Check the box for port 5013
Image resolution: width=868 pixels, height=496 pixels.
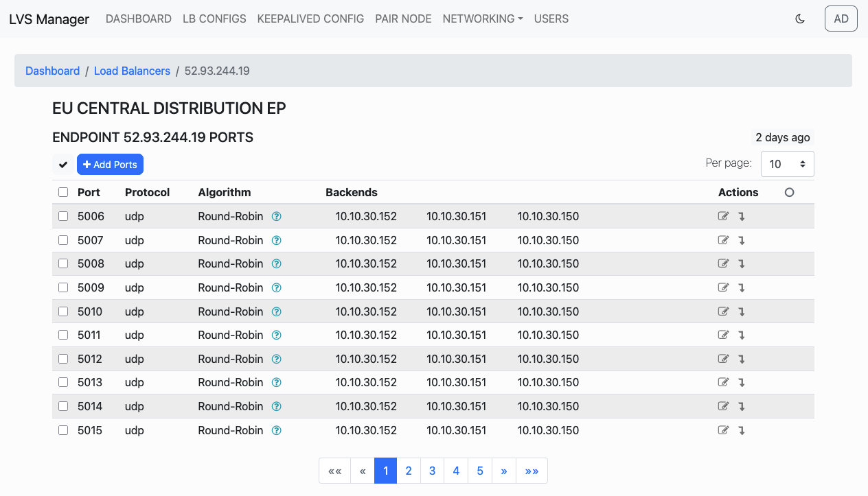63,382
